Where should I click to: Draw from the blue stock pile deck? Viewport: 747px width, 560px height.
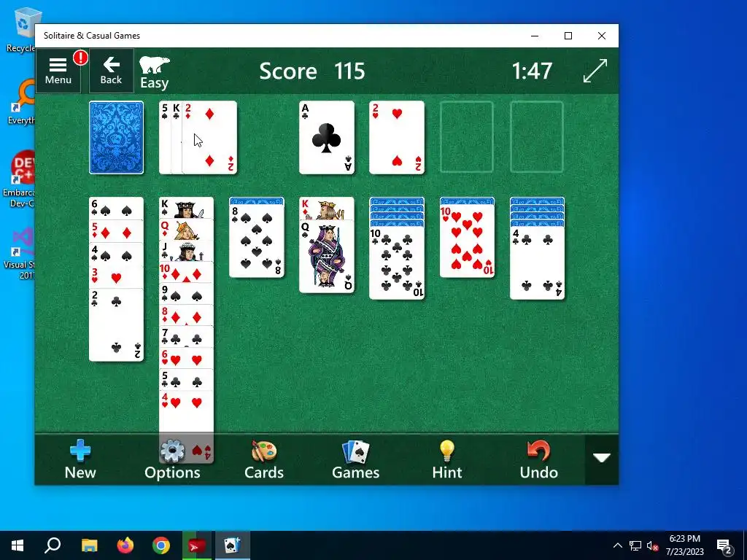[116, 138]
